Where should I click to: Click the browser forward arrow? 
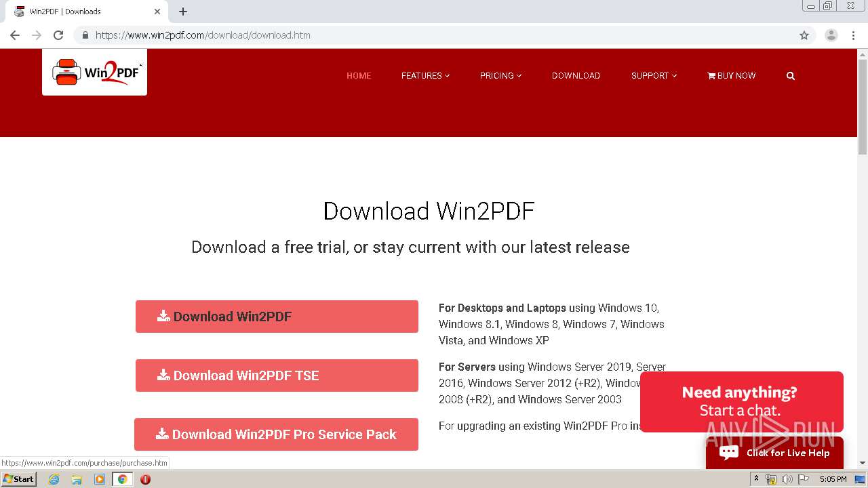pyautogui.click(x=37, y=35)
